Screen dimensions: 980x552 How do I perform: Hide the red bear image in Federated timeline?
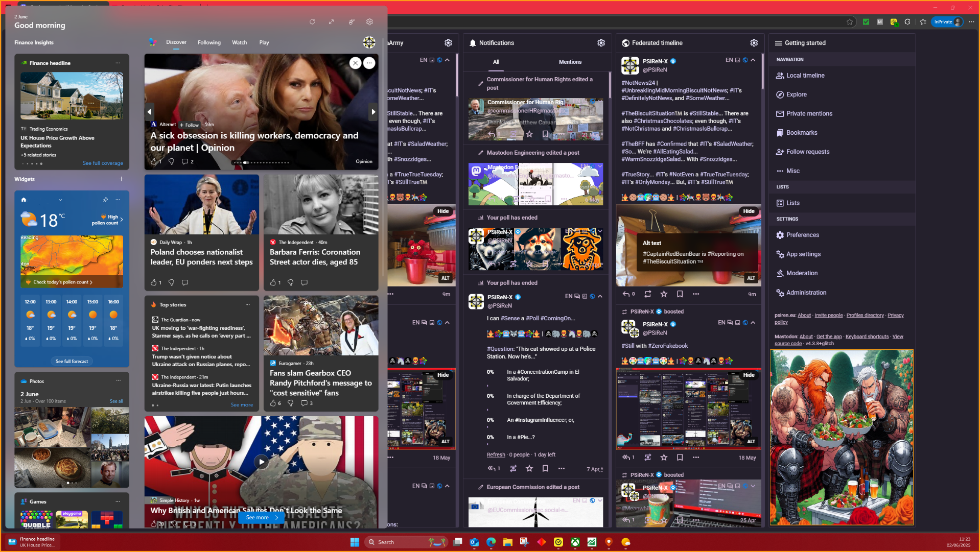click(x=749, y=211)
